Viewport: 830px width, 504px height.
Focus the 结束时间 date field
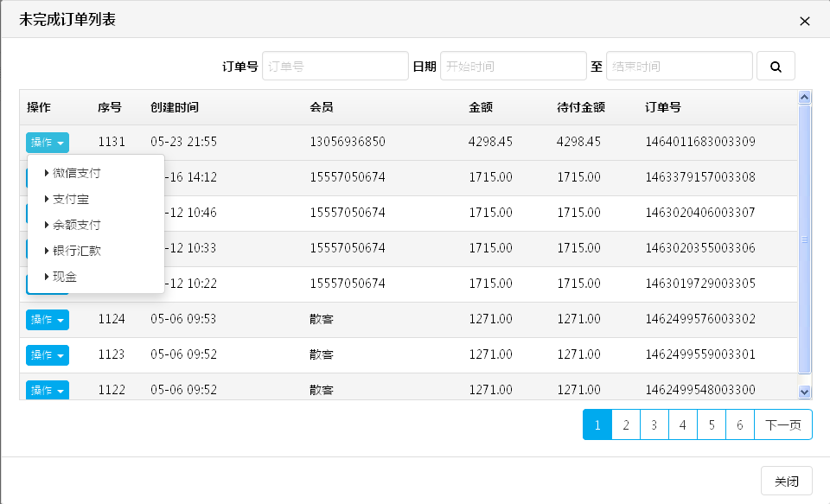click(x=679, y=66)
